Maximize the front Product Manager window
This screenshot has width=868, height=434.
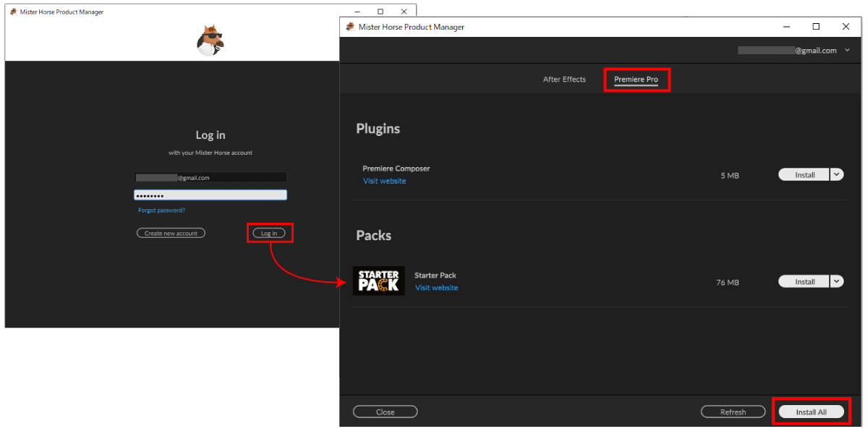(x=816, y=27)
